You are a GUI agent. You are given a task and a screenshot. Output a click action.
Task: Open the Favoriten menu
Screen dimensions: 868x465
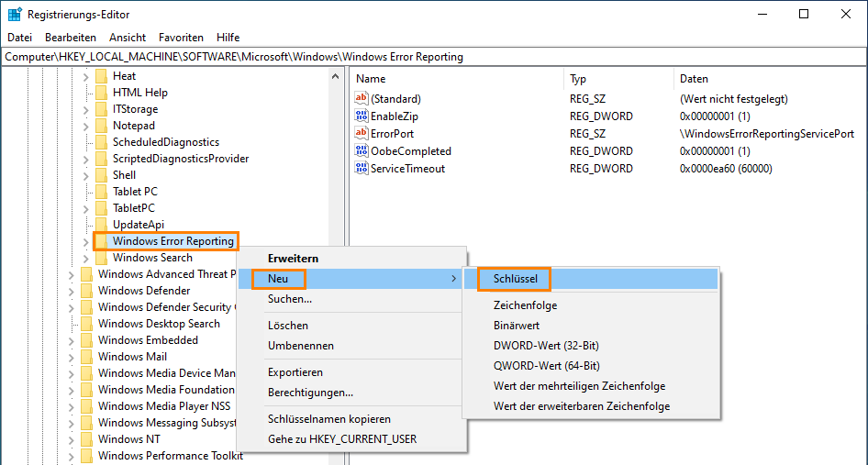tap(181, 38)
